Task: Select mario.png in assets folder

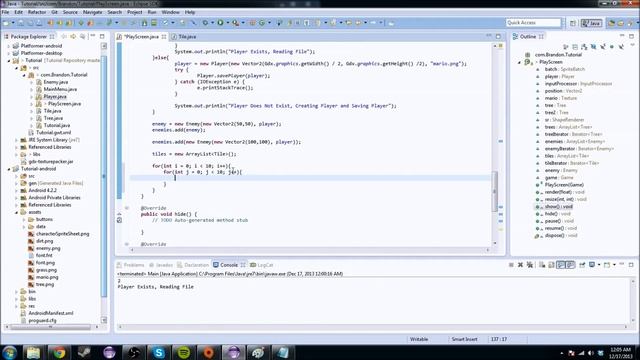Action: [x=47, y=277]
